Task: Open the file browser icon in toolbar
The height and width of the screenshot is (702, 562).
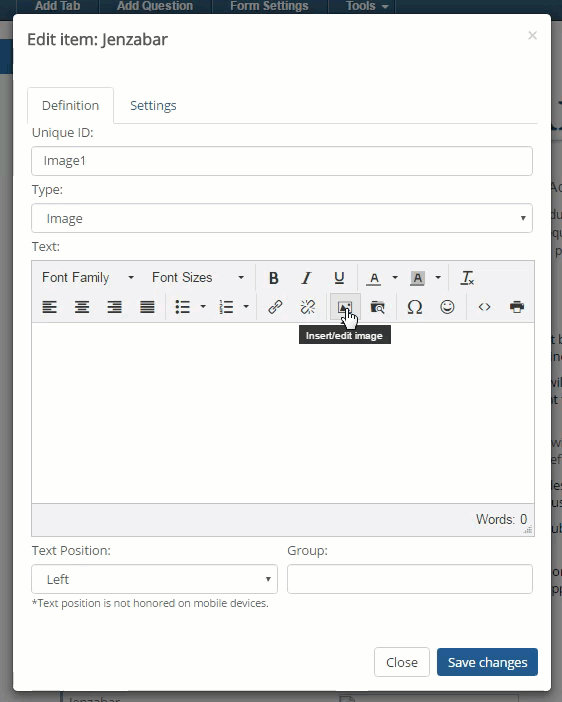Action: [x=378, y=307]
